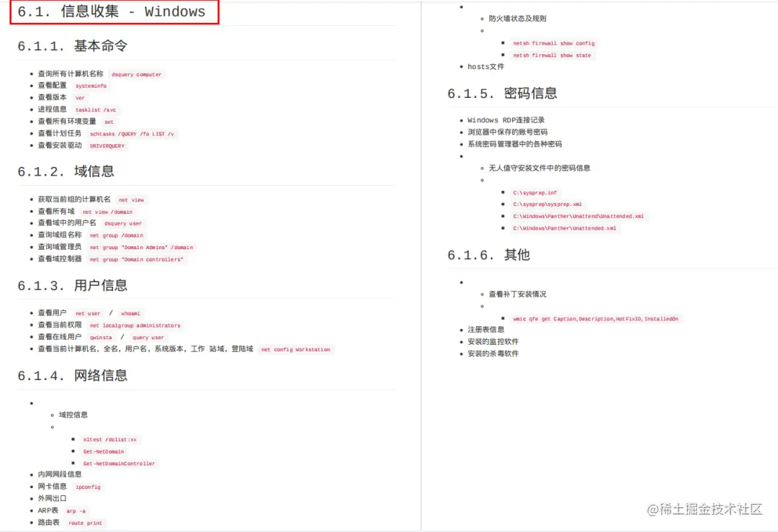Select the ipconfig command

[88, 487]
